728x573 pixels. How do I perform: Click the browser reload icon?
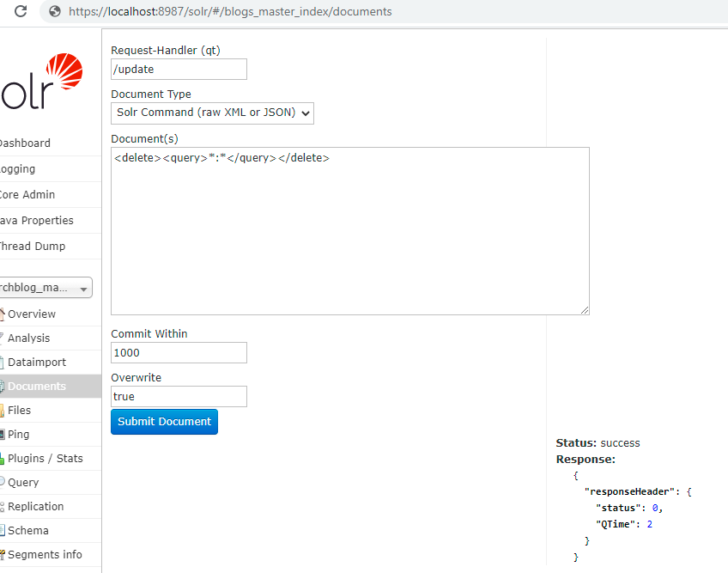point(21,11)
